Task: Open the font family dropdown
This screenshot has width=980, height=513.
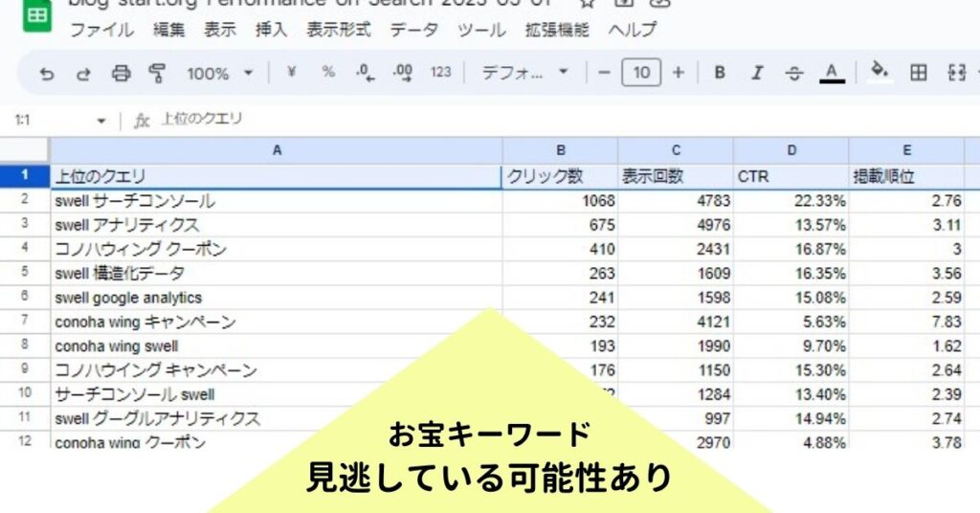Action: [525, 73]
